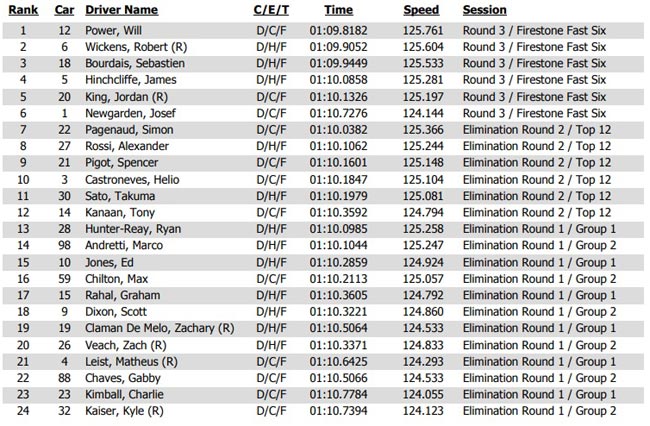Click Newgarden, Josef time 01:10.7276
The height and width of the screenshot is (426, 650).
(338, 114)
